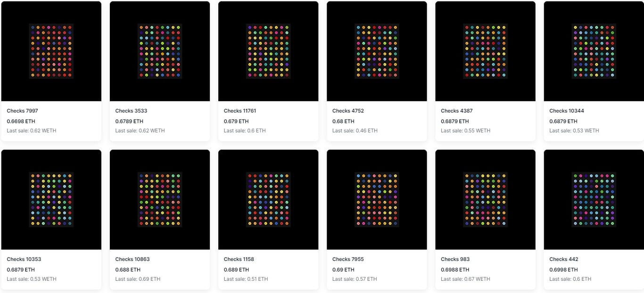
Task: Open the Checks 10353 artwork thumbnail
Action: pyautogui.click(x=51, y=200)
